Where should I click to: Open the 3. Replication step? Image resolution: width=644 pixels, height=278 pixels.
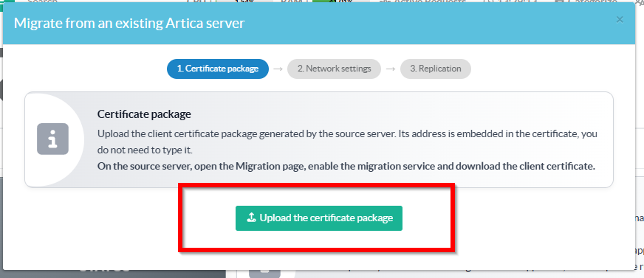tap(435, 69)
